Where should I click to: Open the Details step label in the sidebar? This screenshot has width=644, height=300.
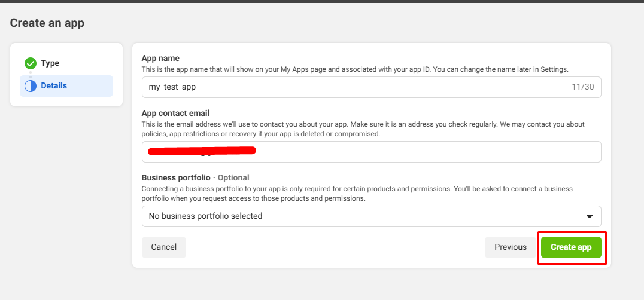click(x=54, y=86)
